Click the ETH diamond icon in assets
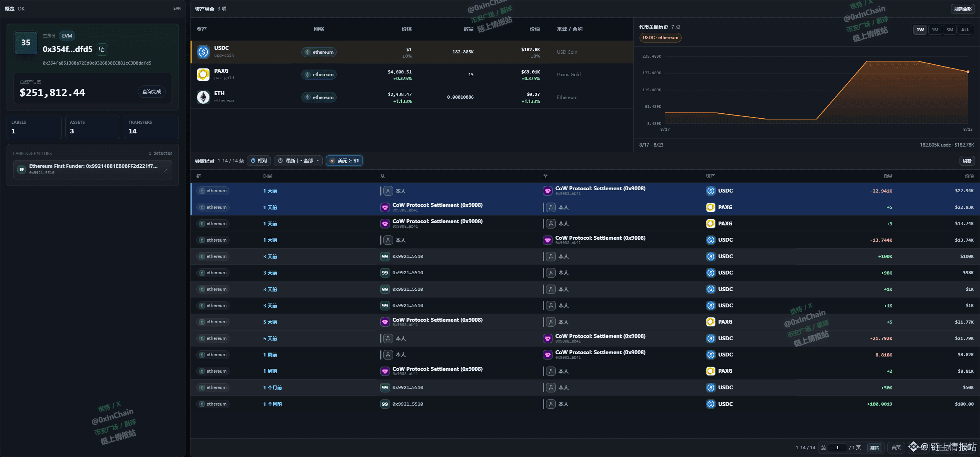This screenshot has height=457, width=980. [x=203, y=97]
